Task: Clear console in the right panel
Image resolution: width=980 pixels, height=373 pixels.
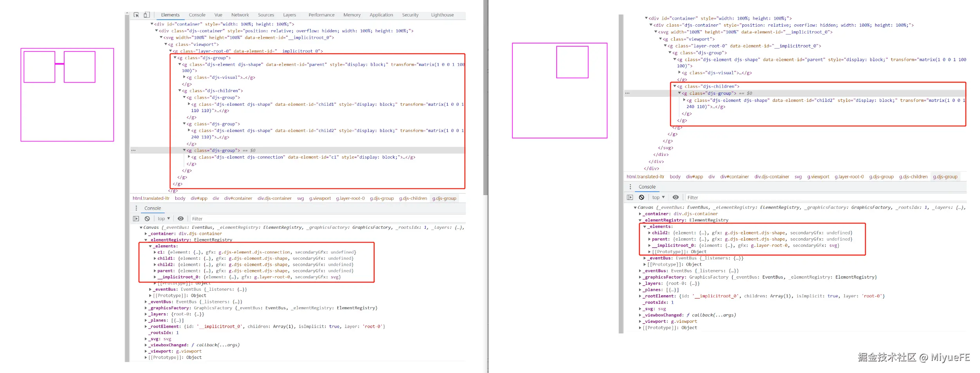Action: tap(641, 197)
